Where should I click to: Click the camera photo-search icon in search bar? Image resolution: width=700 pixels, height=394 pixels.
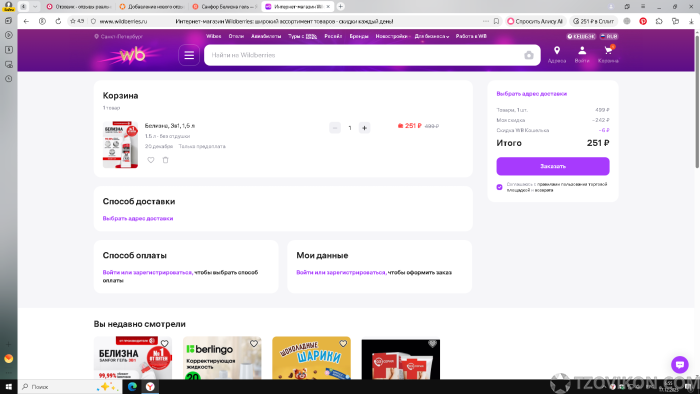tap(529, 55)
